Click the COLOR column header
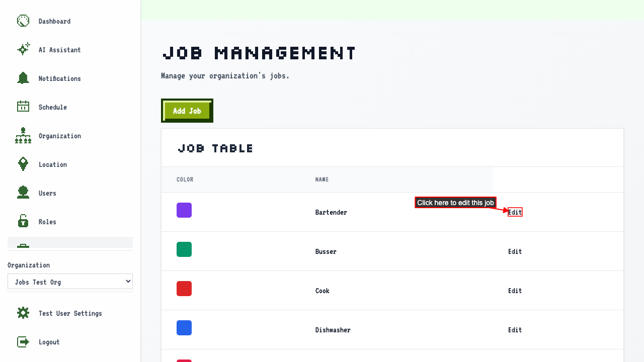This screenshot has height=362, width=644. [185, 179]
